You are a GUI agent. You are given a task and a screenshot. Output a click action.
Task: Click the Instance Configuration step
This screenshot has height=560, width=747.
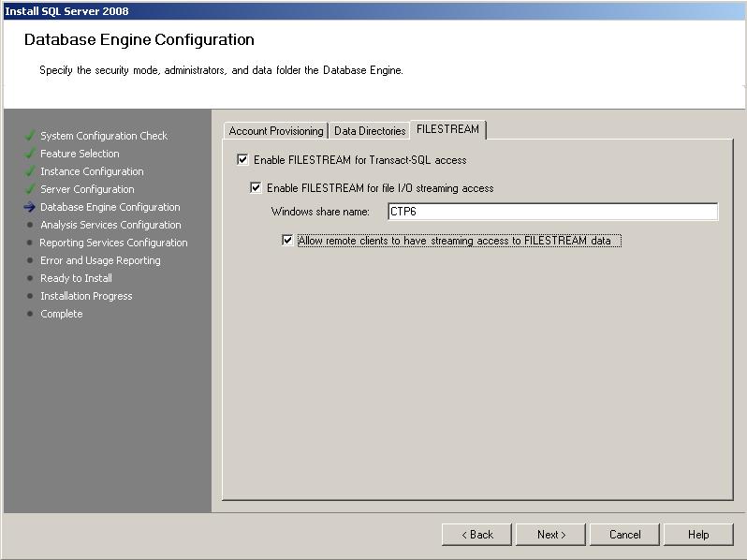click(92, 171)
